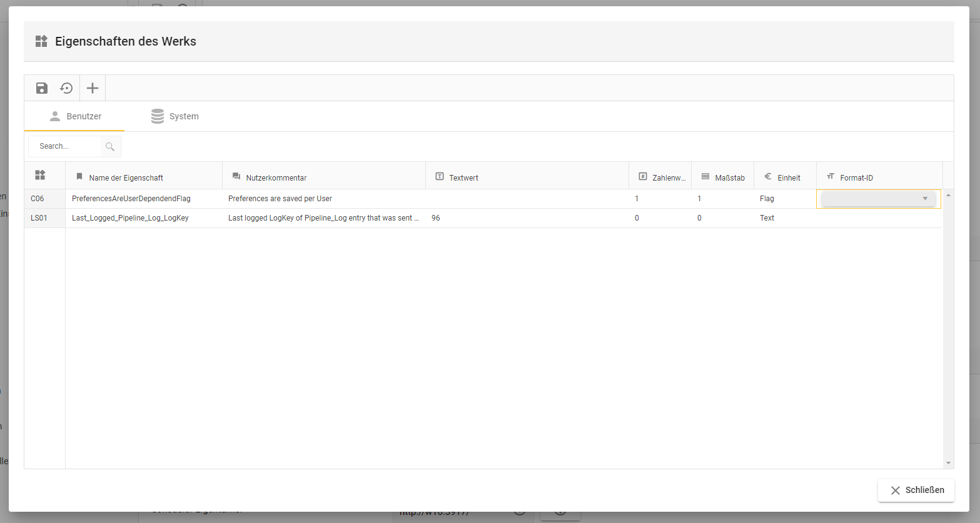Click the Einheit column header
This screenshot has height=523, width=980.
(x=788, y=177)
